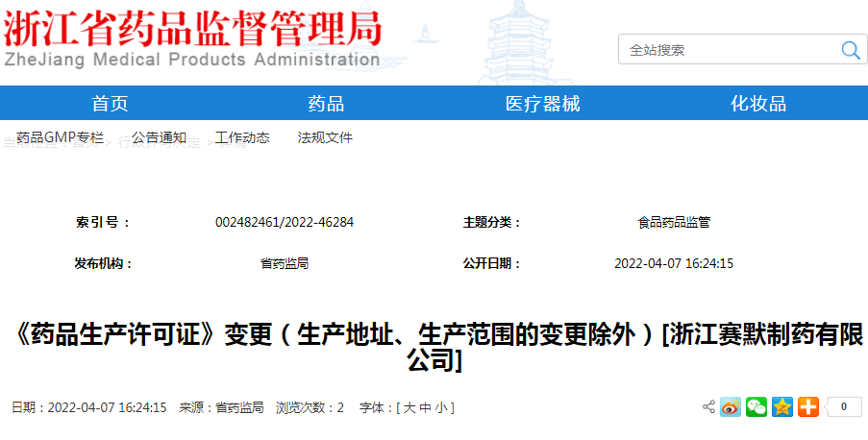Open the 药品GMP专栏 submenu link

pyautogui.click(x=60, y=137)
